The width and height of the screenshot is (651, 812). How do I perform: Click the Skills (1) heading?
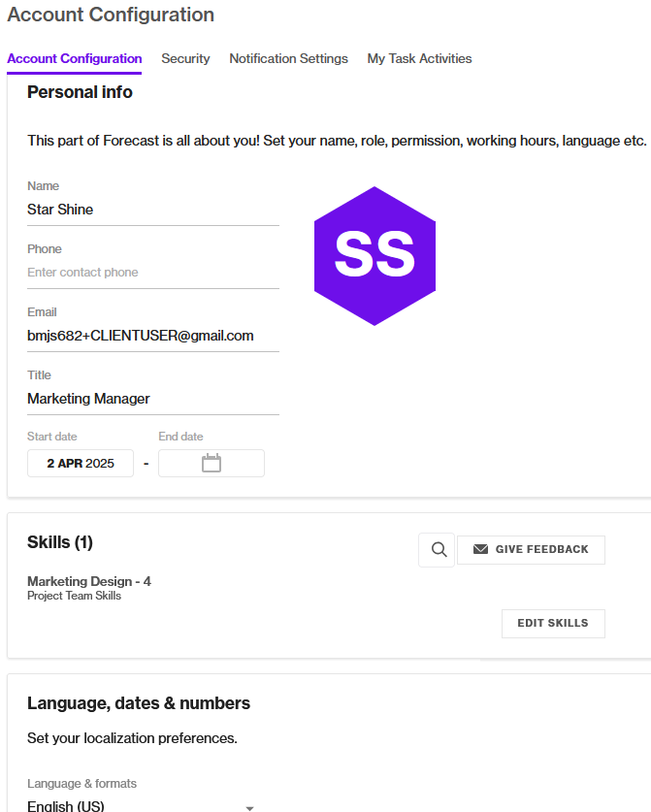60,542
